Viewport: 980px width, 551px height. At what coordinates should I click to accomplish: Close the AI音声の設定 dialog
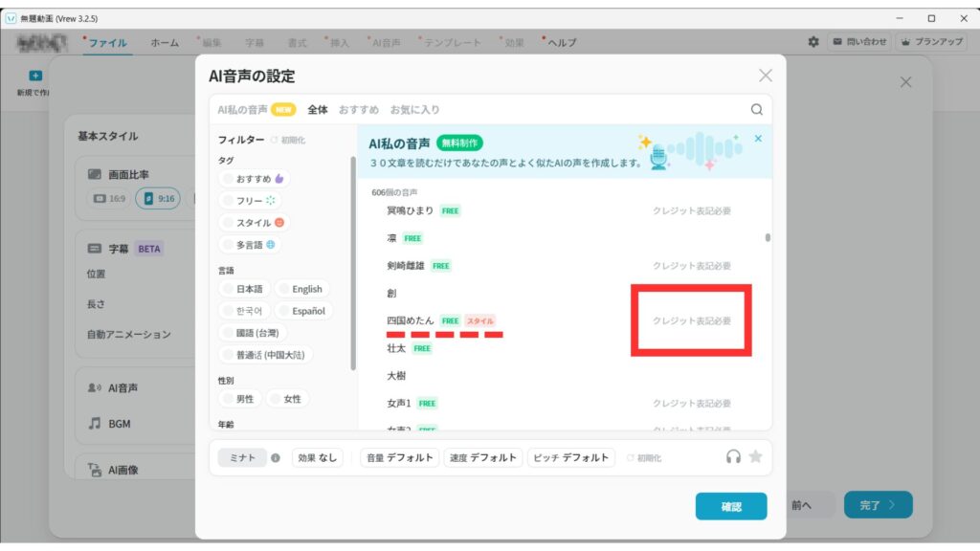(x=765, y=76)
